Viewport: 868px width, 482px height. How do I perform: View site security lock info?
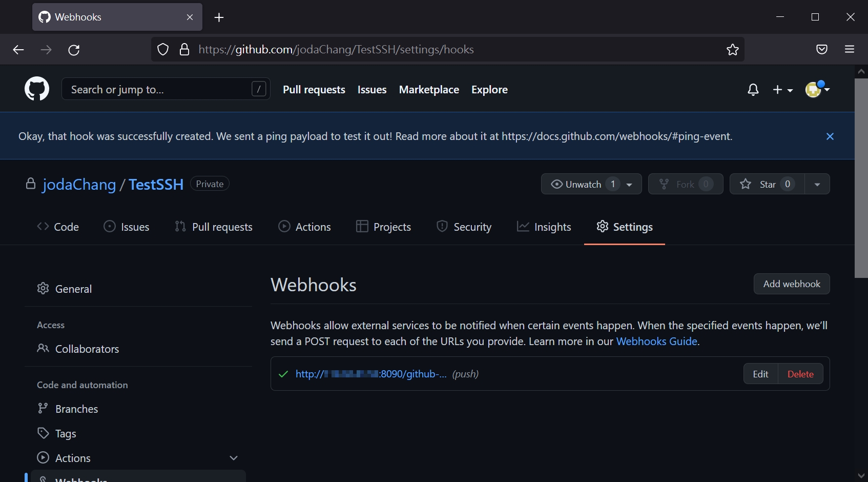pyautogui.click(x=184, y=50)
